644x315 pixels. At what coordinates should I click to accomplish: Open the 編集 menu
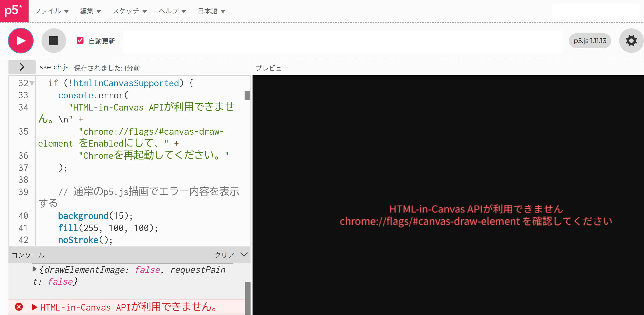tap(90, 11)
